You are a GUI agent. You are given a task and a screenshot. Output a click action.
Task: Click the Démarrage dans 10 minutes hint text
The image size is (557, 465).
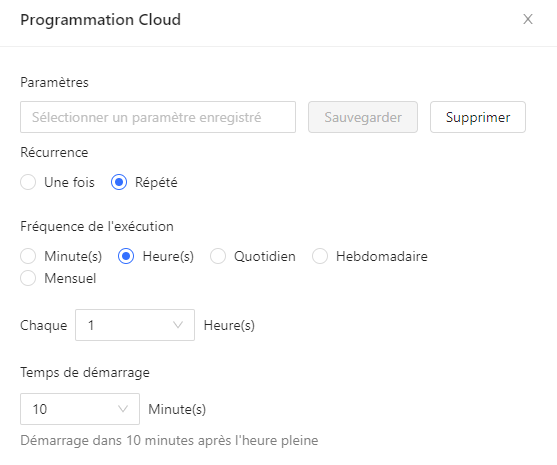[169, 440]
